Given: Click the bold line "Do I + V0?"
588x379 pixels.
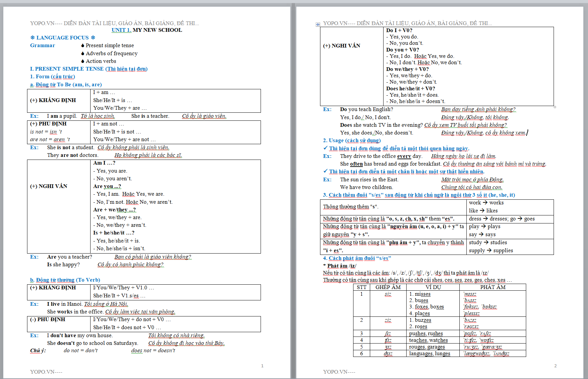Looking at the screenshot, I should coord(399,30).
